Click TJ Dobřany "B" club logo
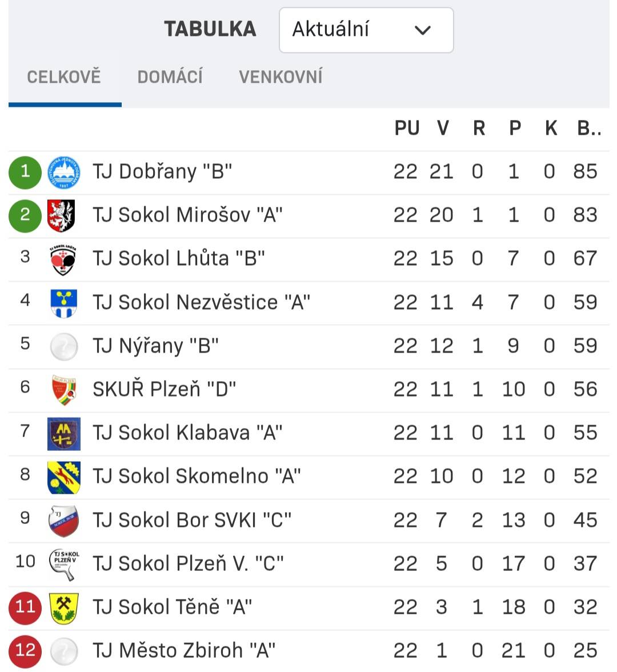The width and height of the screenshot is (617, 672). point(63,172)
